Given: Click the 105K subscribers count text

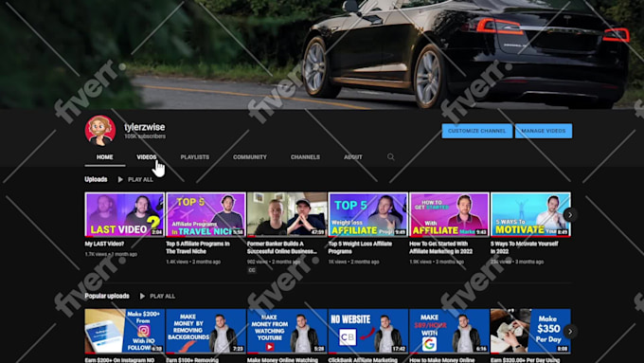Looking at the screenshot, I should pyautogui.click(x=145, y=136).
